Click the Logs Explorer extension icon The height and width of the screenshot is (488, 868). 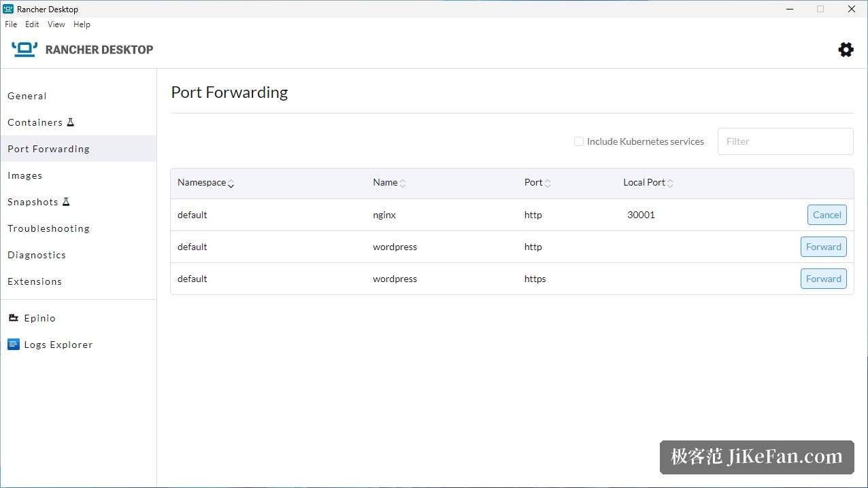click(x=14, y=345)
